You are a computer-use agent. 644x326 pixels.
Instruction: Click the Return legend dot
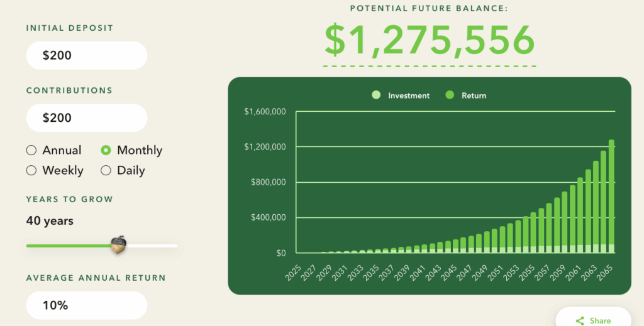point(450,95)
